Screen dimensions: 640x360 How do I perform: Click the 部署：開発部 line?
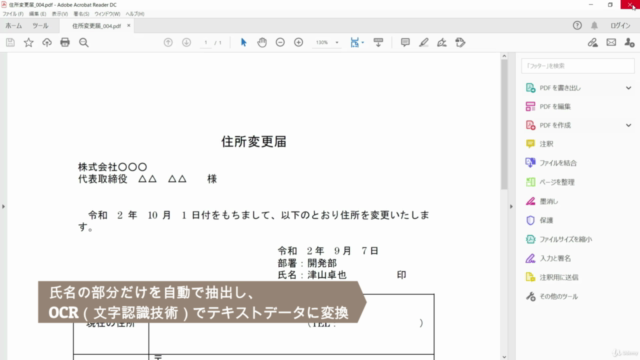307,263
